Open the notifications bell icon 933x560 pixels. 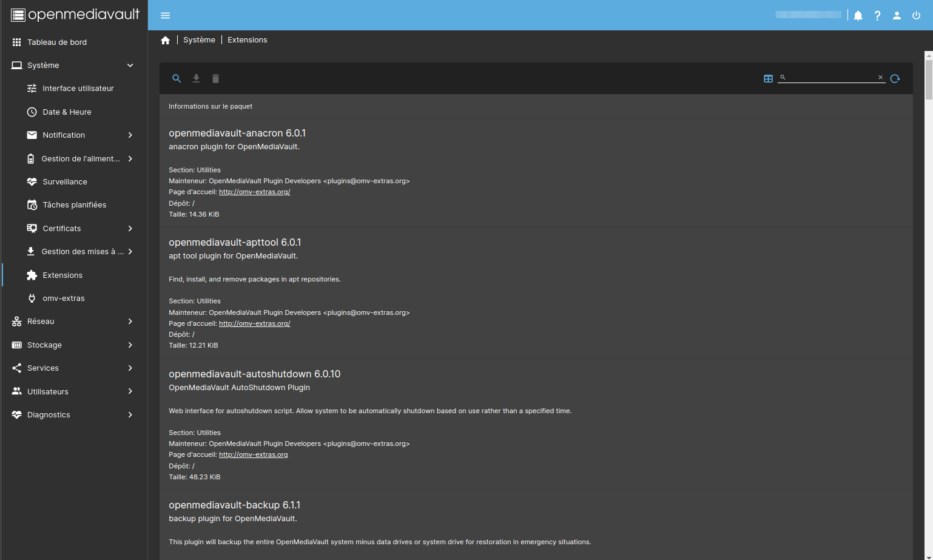tap(858, 16)
